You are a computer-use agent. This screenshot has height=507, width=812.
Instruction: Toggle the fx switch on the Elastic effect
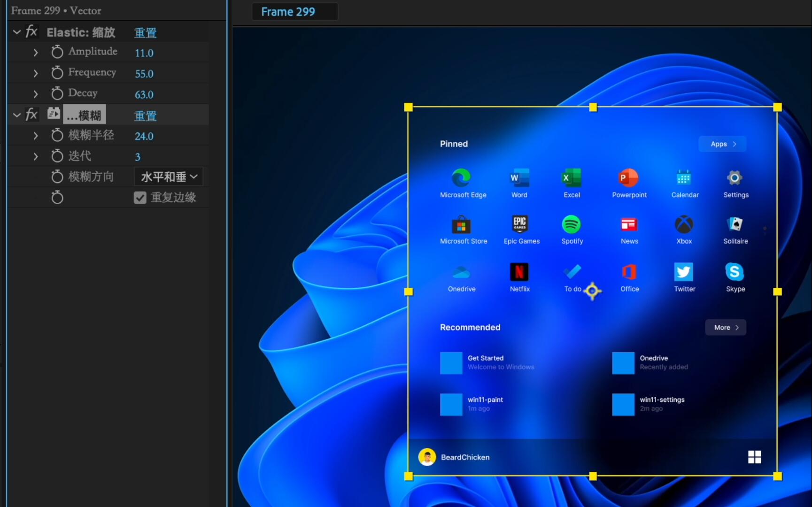31,31
